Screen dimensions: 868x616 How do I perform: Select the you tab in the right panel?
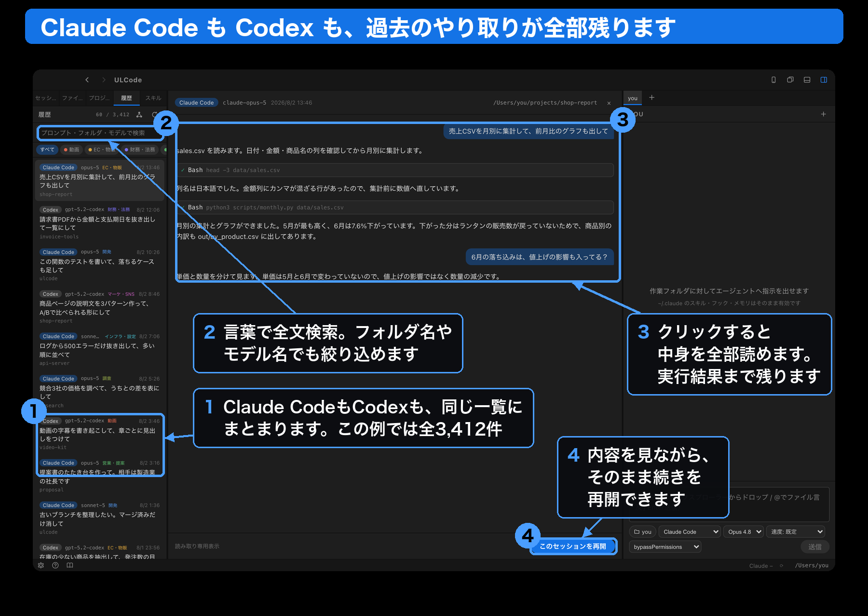pyautogui.click(x=633, y=98)
